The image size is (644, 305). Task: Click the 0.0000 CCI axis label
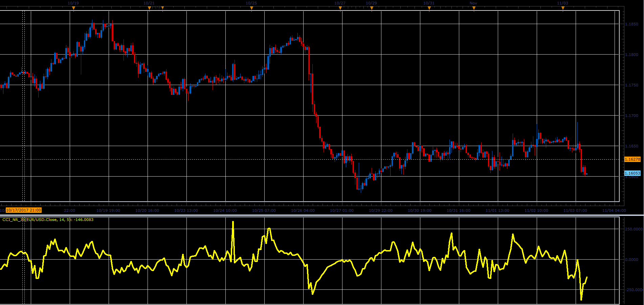(631, 260)
